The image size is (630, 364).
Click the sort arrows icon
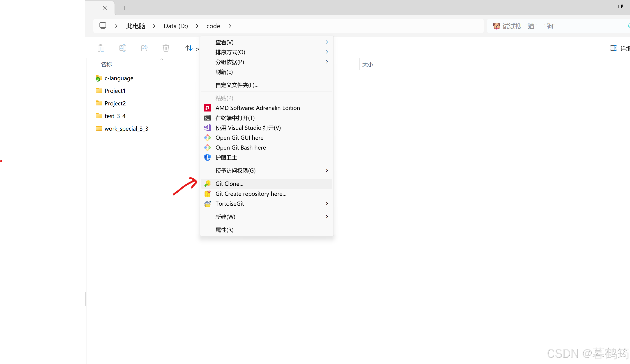pyautogui.click(x=189, y=48)
